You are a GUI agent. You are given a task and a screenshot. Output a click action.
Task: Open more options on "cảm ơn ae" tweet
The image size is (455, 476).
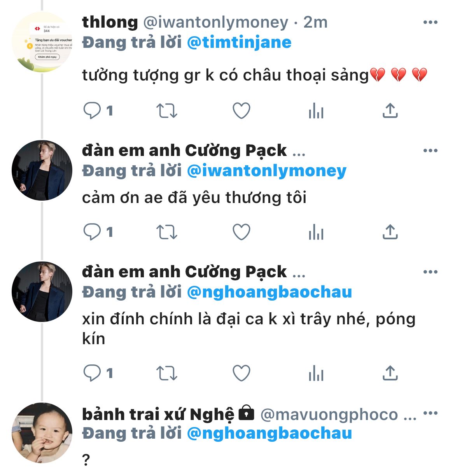pos(430,151)
